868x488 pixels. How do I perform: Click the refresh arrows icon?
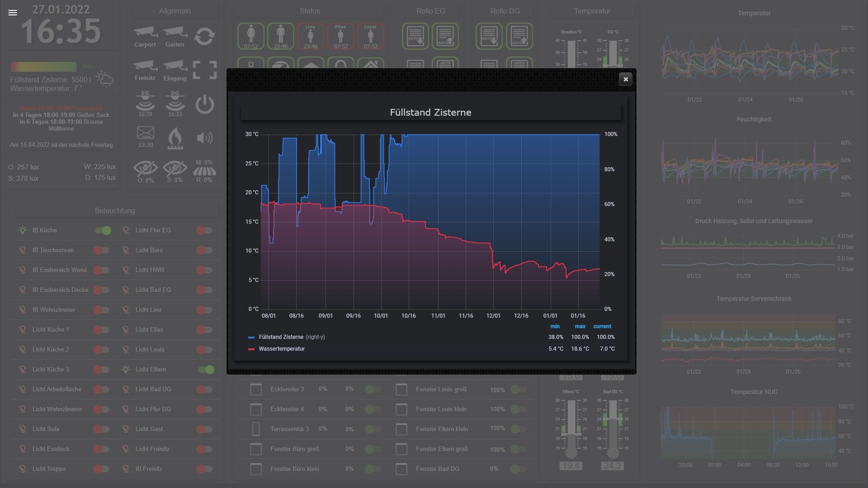204,36
